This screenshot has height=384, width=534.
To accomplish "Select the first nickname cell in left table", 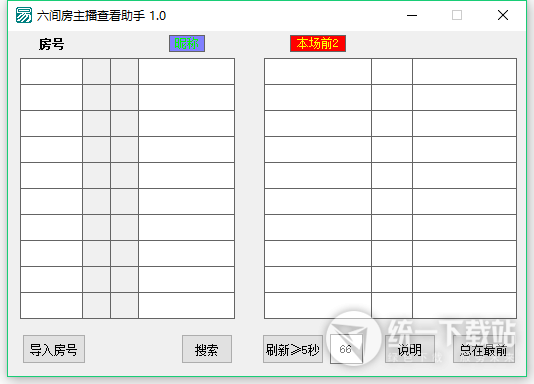I will (x=186, y=71).
